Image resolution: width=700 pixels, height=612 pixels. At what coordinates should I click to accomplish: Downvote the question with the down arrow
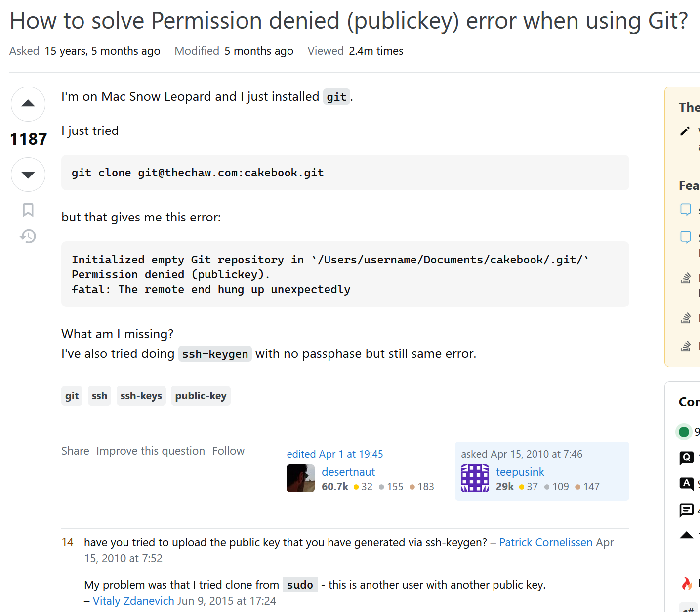[28, 175]
